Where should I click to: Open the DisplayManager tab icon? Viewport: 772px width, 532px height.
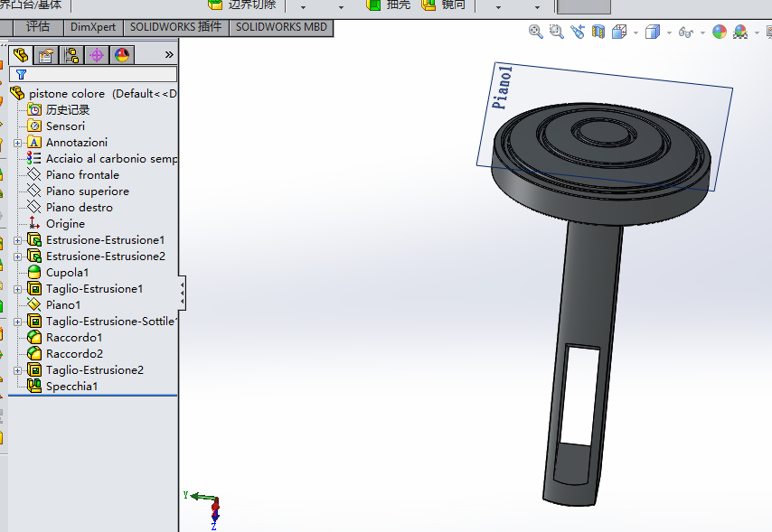point(122,55)
